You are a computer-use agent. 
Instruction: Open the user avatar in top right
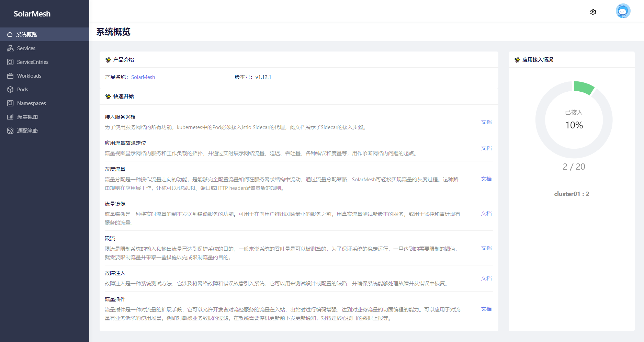coord(623,11)
